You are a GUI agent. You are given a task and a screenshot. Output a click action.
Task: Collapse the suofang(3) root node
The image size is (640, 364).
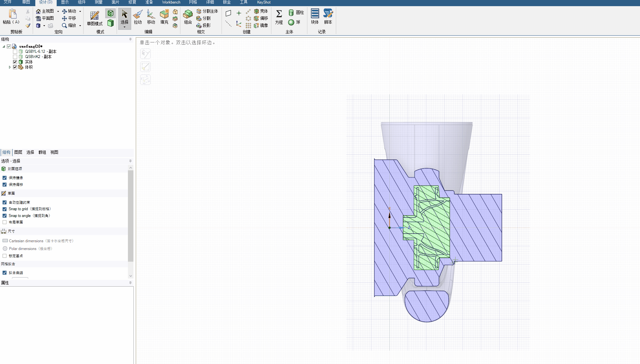pos(4,46)
